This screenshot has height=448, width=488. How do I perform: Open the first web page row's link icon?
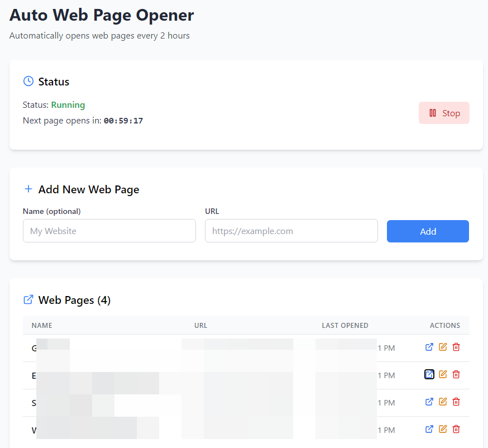pos(429,347)
